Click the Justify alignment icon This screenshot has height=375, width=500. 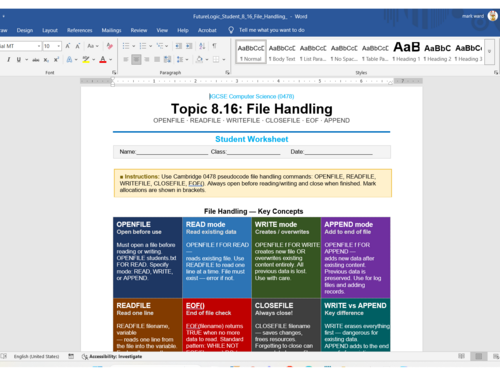[157, 60]
